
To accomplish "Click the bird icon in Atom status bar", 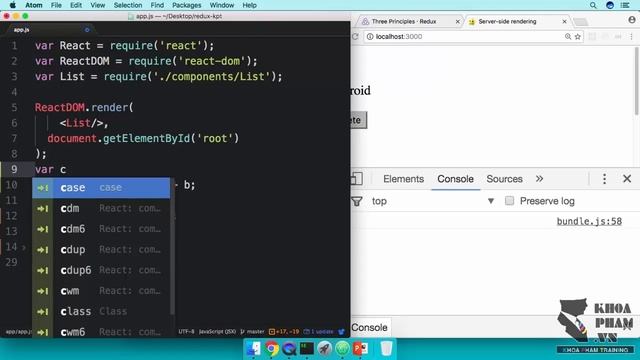I will click(342, 332).
